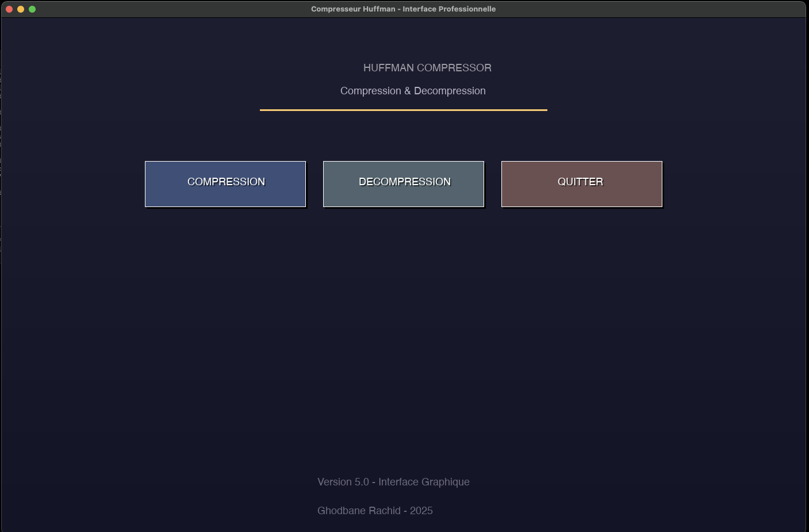
Task: Click the gap between COMPRESSION and DECOMPRESSION buttons
Action: pyautogui.click(x=315, y=183)
